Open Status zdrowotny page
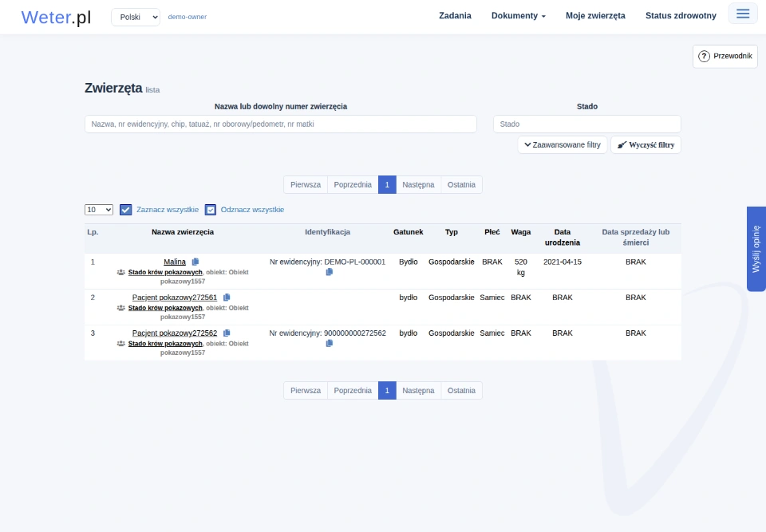The image size is (766, 532). [681, 16]
